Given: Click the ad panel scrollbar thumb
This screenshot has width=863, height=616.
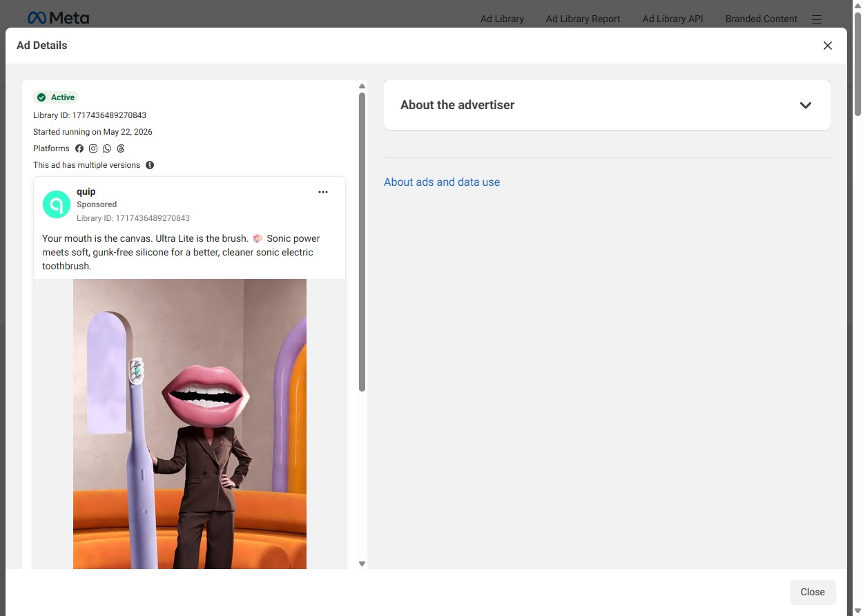Looking at the screenshot, I should pos(362,242).
